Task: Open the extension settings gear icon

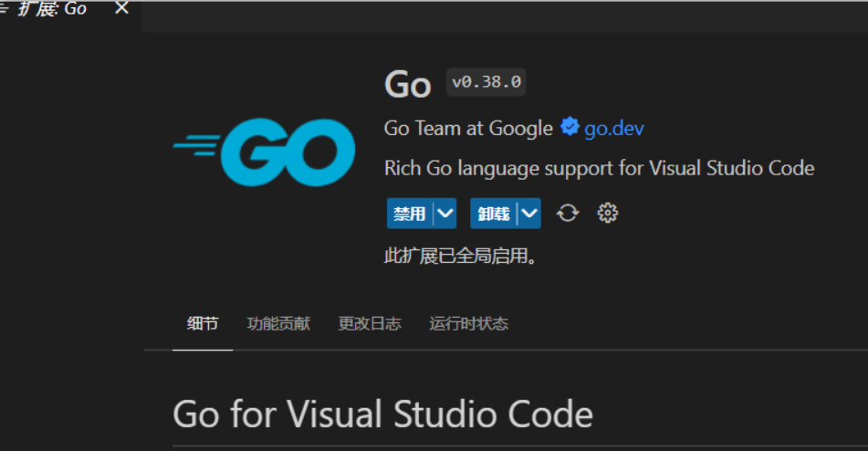Action: [607, 213]
